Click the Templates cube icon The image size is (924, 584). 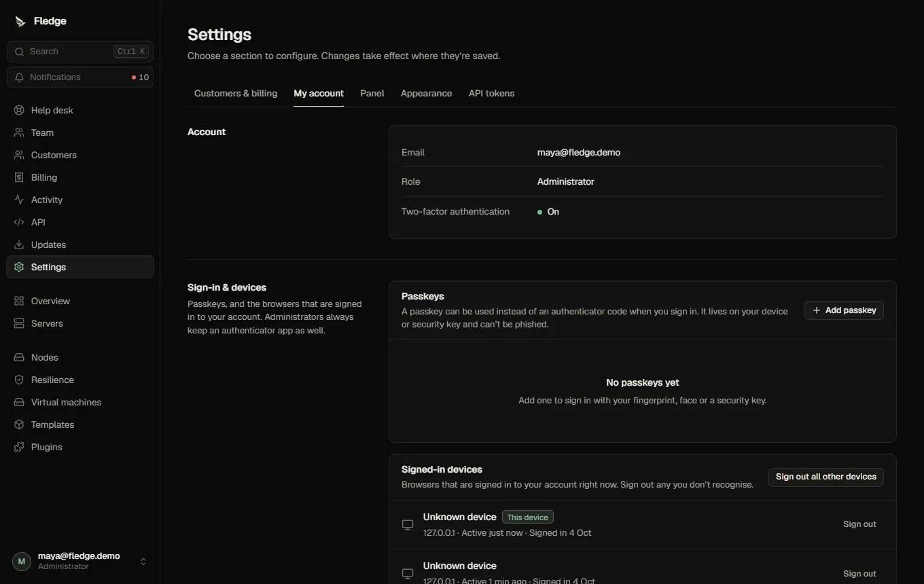click(19, 424)
